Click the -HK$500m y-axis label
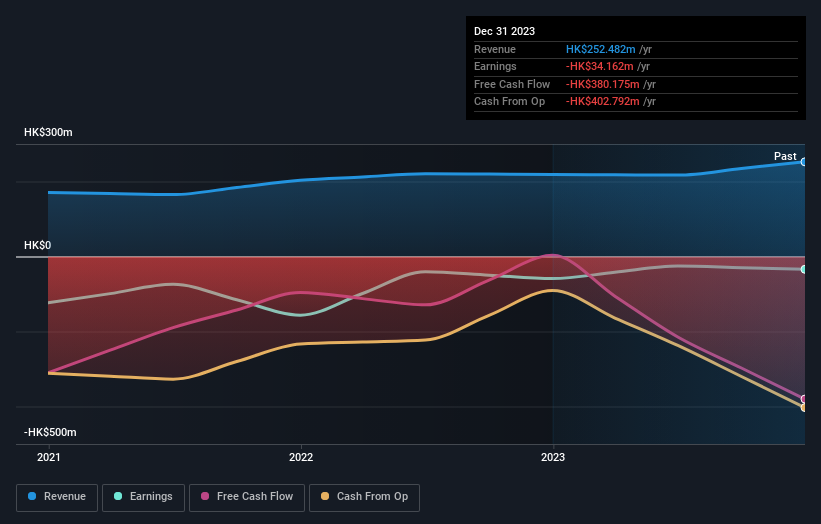 point(50,432)
